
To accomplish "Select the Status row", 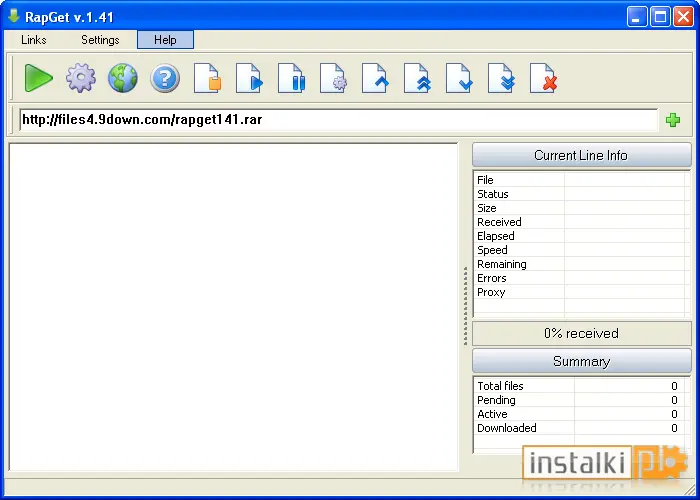I will (x=580, y=194).
